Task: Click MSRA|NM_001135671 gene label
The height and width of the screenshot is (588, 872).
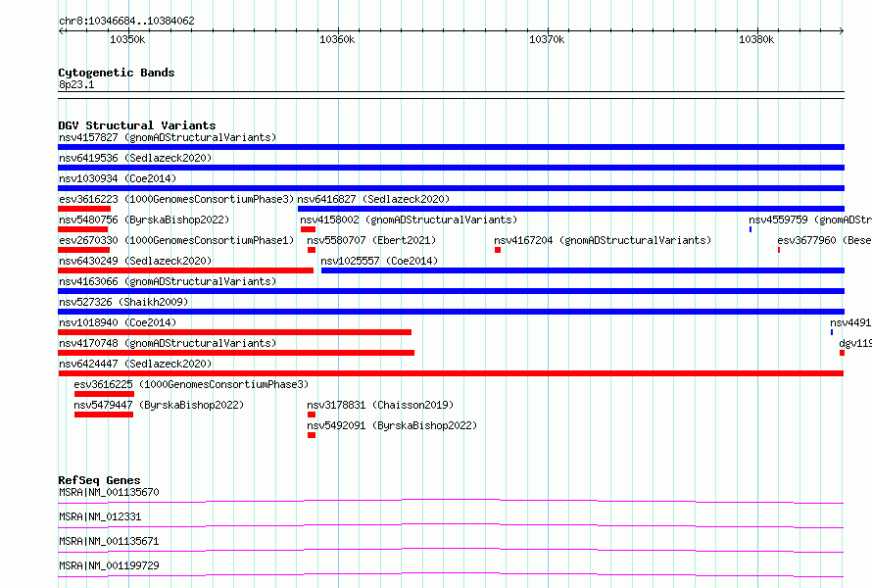Action: pyautogui.click(x=109, y=541)
